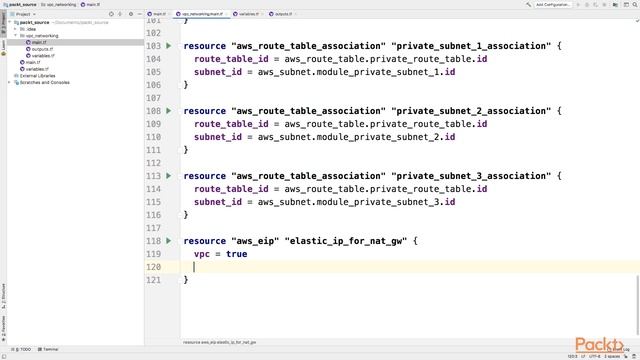640x360 pixels.
Task: Collapse the vpc_networking folder
Action: [16, 36]
